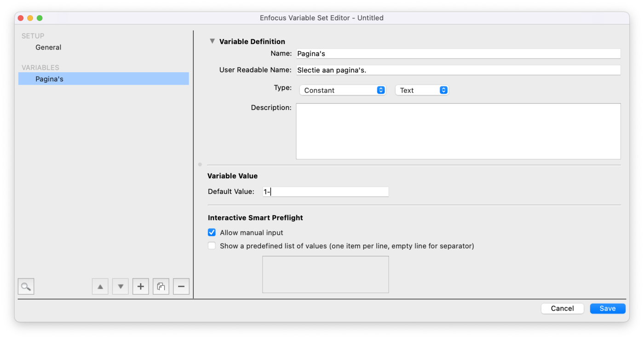Close the Variable Set Editor window
644x339 pixels.
[21, 18]
